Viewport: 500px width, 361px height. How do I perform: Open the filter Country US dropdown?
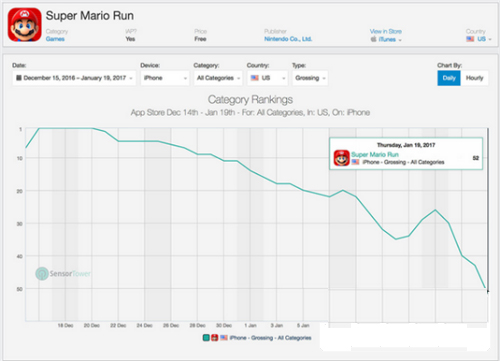click(x=267, y=78)
